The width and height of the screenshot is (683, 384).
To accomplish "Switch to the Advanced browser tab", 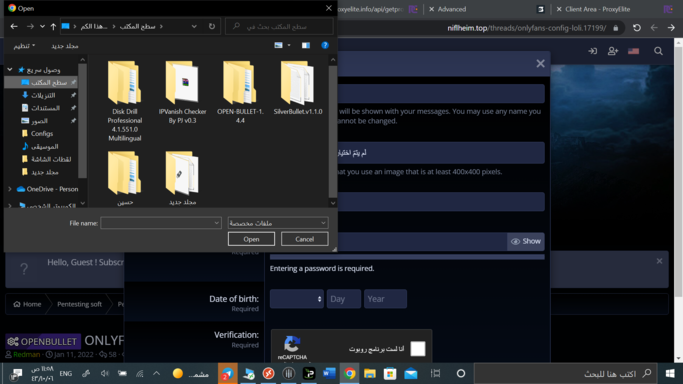I will point(451,9).
